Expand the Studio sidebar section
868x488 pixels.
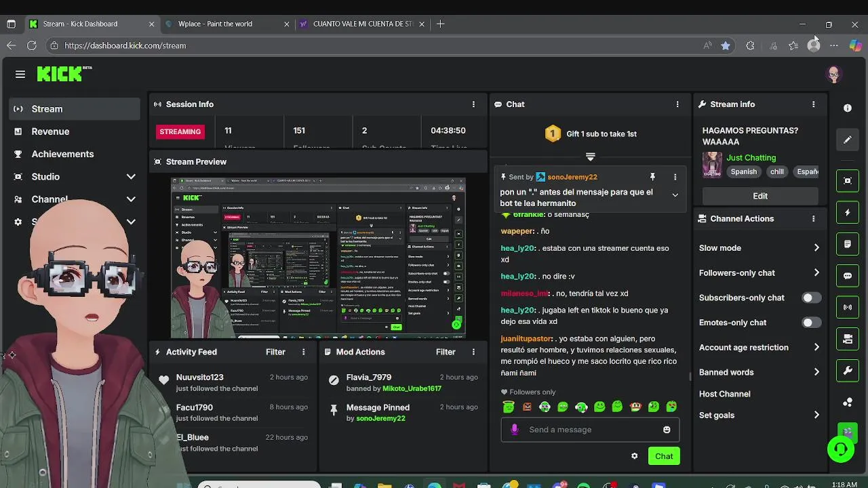tap(131, 177)
